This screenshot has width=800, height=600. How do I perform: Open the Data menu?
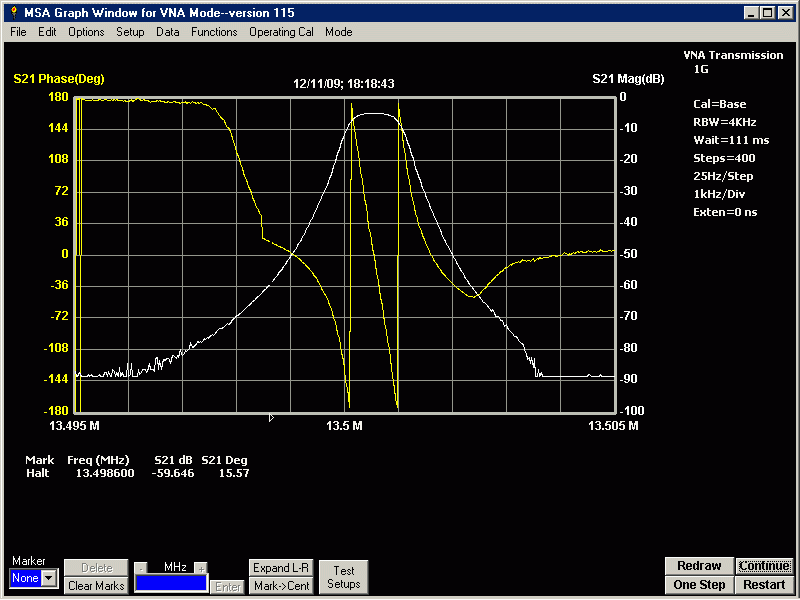[x=168, y=32]
